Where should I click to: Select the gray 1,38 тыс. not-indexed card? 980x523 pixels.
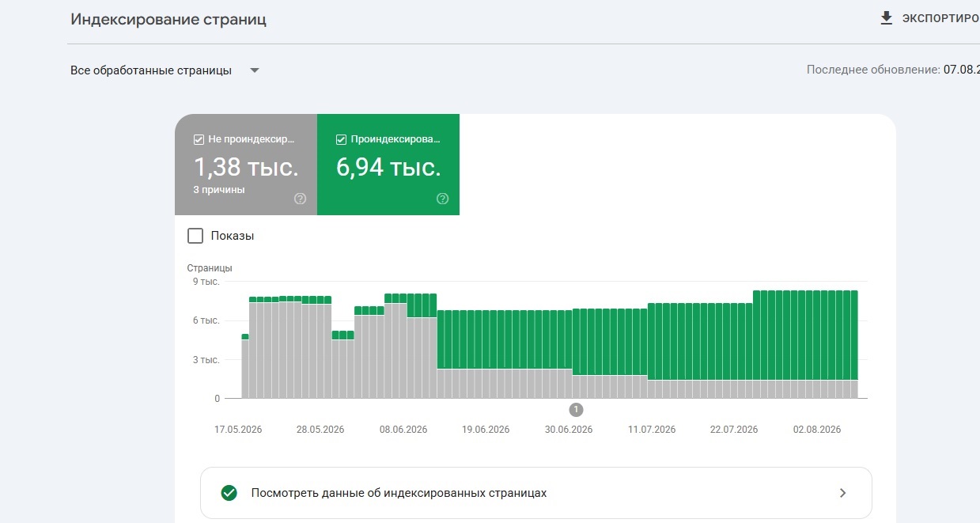tap(246, 165)
